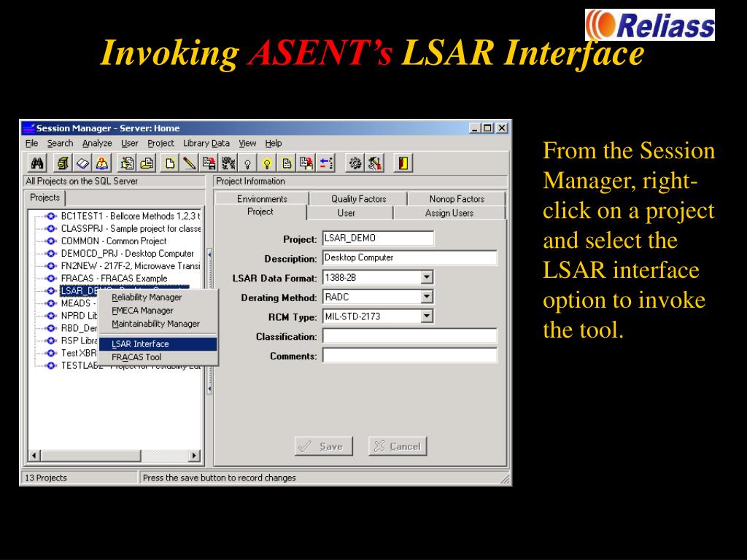Click the horizontal scrollbar thumb in project list
The image size is (747, 560).
pos(90,456)
